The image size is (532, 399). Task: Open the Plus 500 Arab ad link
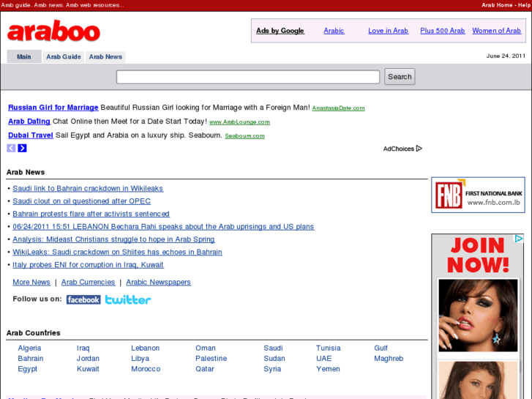[x=443, y=31]
